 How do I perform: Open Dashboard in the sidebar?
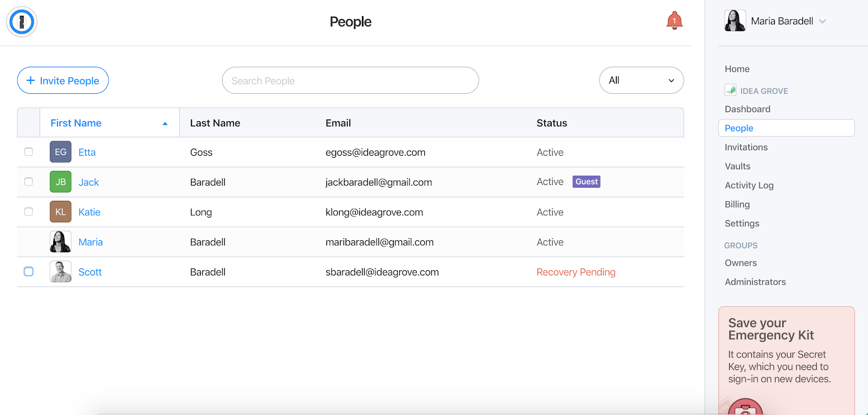click(x=747, y=109)
